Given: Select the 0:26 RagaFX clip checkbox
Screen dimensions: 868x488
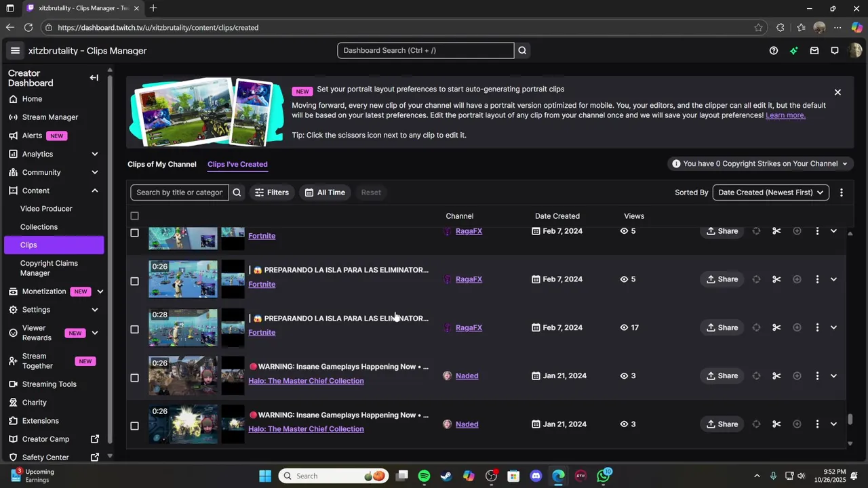Looking at the screenshot, I should coord(134,281).
